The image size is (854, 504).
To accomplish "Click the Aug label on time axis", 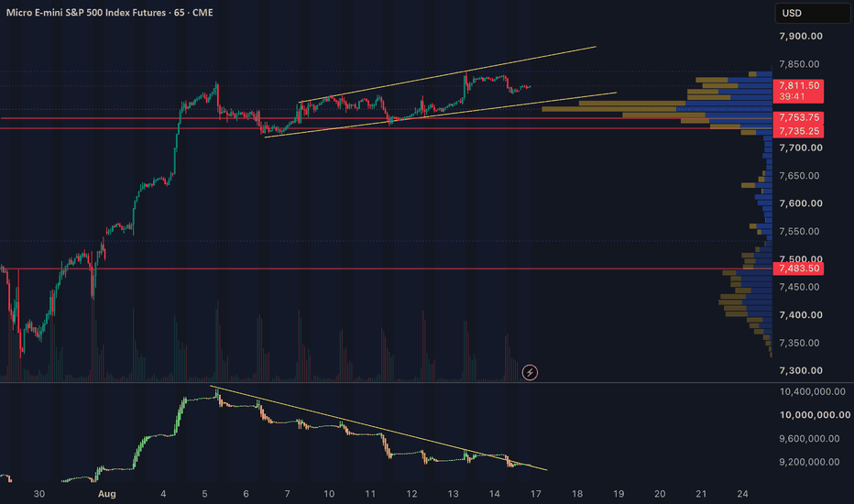I will [106, 494].
